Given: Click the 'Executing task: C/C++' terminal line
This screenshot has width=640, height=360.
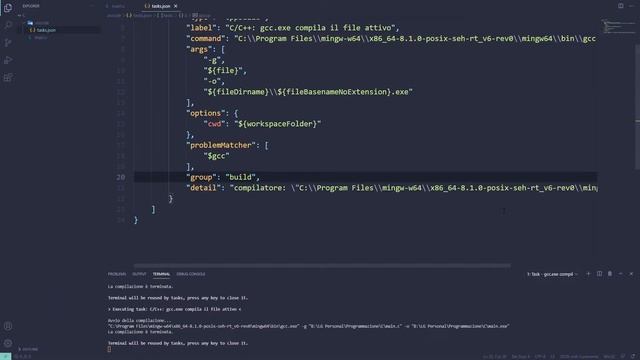Looking at the screenshot, I should pos(174,309).
